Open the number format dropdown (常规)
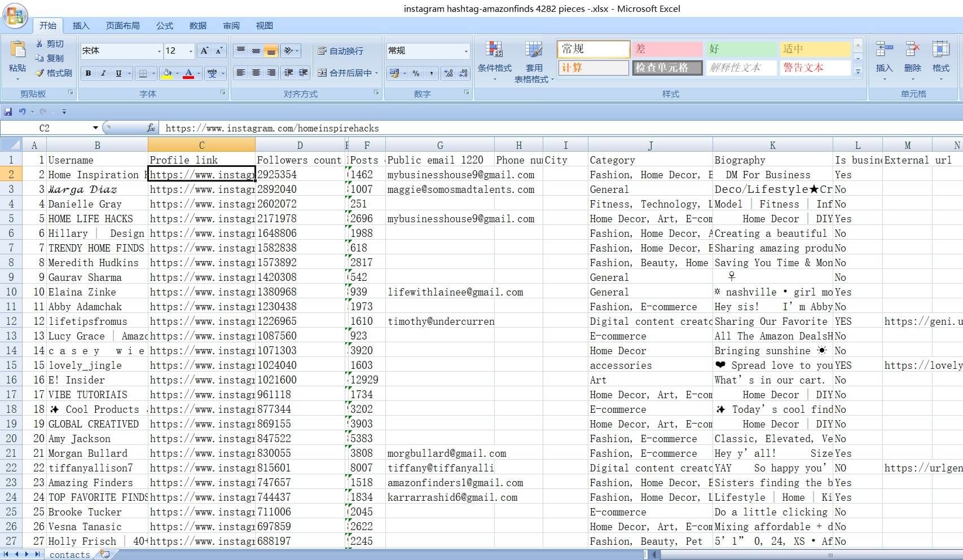Screen dimensions: 963x560 coord(466,51)
